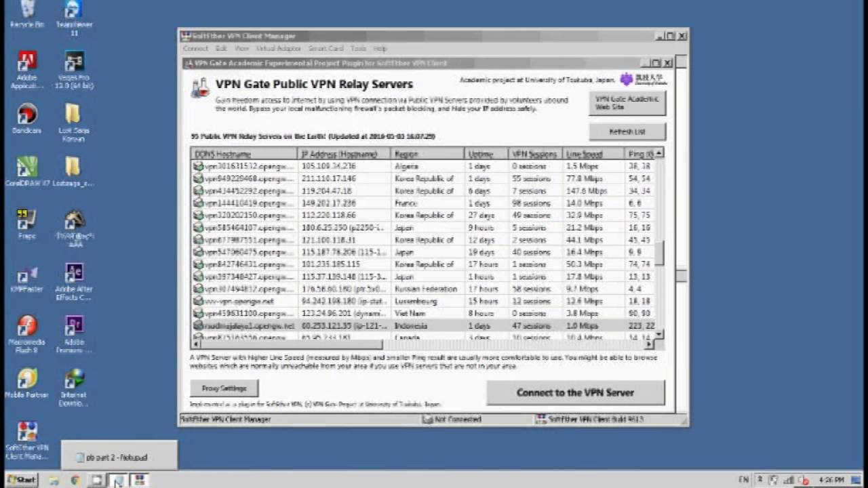
Task: Click the EN language indicator in tray
Action: pos(744,480)
